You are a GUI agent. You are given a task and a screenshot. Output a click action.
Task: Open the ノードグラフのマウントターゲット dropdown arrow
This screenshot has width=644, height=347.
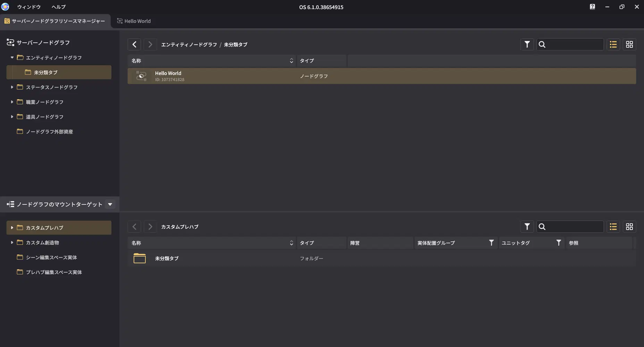point(110,204)
